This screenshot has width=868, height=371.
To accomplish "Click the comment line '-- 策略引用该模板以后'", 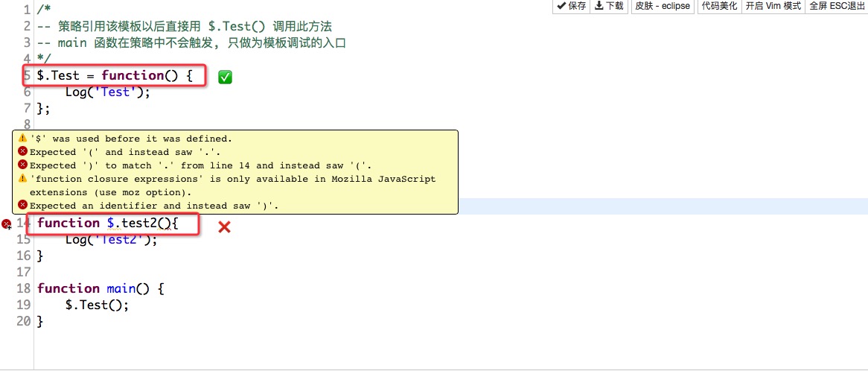I will click(185, 26).
